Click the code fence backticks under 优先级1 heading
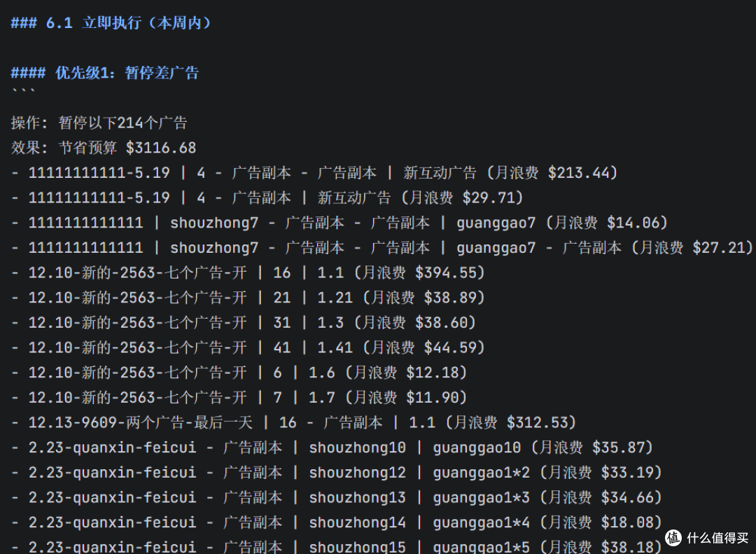 pyautogui.click(x=22, y=90)
